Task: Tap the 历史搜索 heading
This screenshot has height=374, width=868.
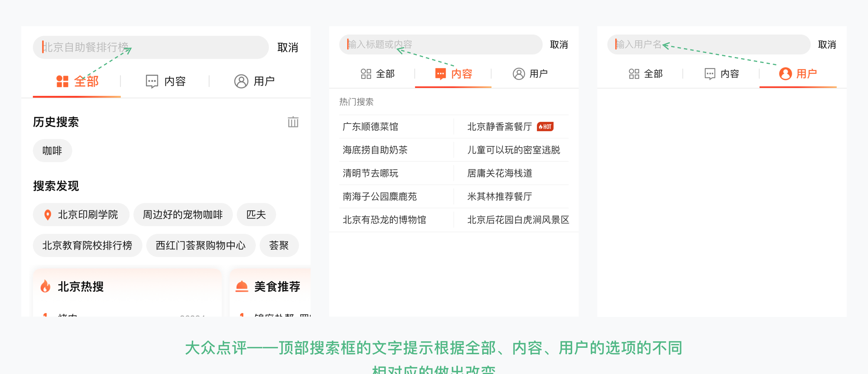Action: 56,122
